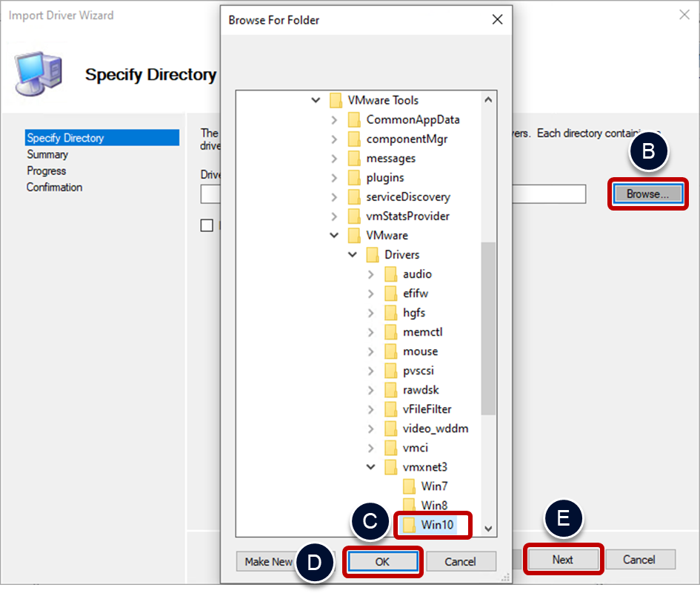Click the Next button in the wizard
Viewport: 700px width, 599px height.
[563, 560]
